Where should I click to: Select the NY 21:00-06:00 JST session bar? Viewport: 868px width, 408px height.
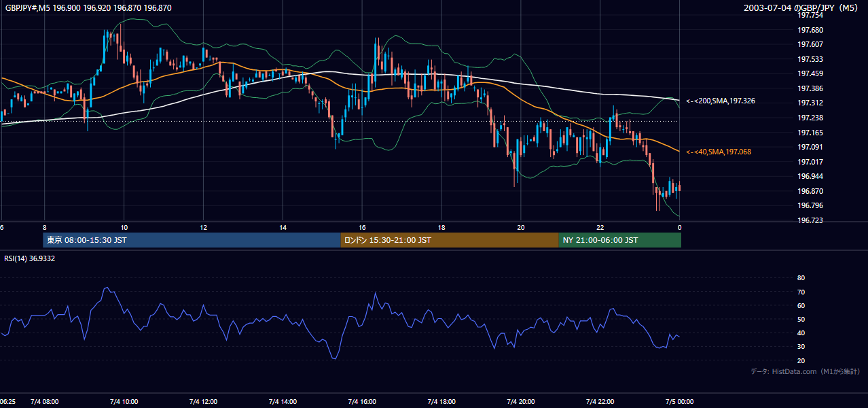coord(620,240)
